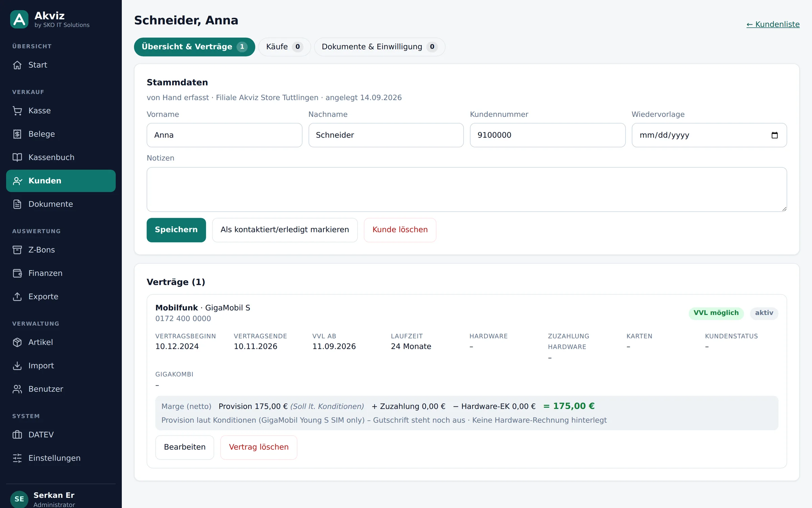Switch to Dokumente & Einwilligung tab
Image resolution: width=812 pixels, height=508 pixels.
[x=379, y=47]
